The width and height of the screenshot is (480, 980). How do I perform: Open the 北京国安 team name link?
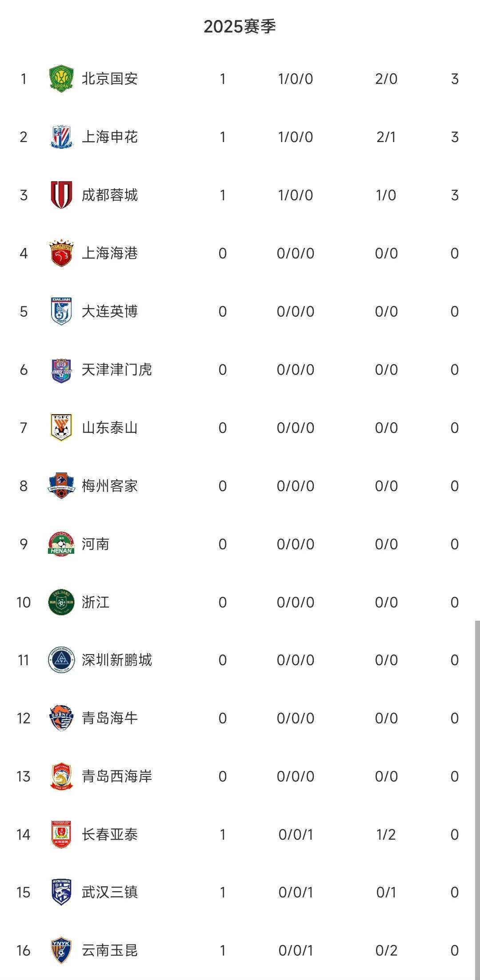point(110,79)
